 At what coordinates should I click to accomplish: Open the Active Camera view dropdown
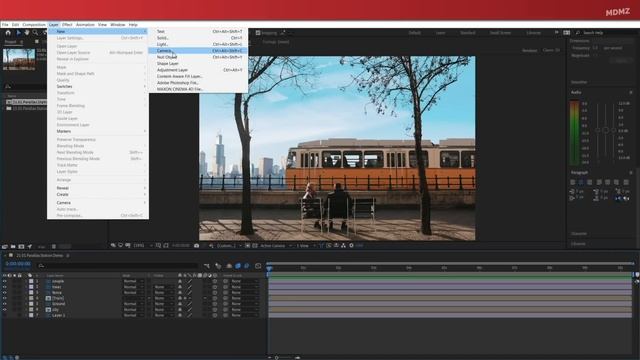(x=276, y=246)
